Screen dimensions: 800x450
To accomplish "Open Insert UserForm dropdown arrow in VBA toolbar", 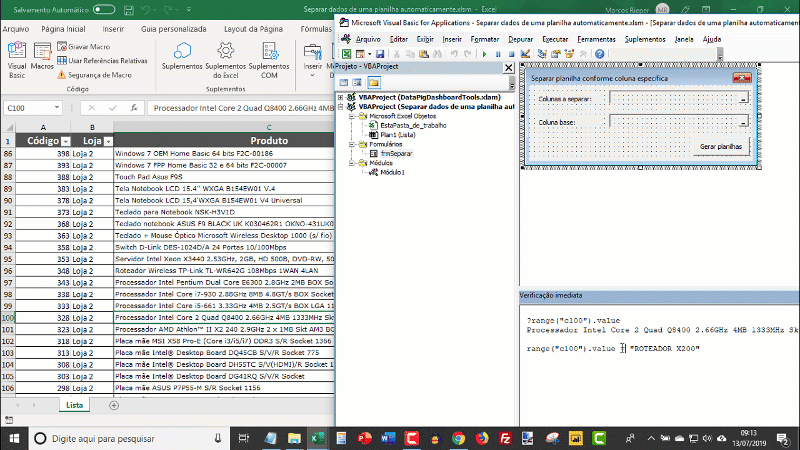I will 369,54.
